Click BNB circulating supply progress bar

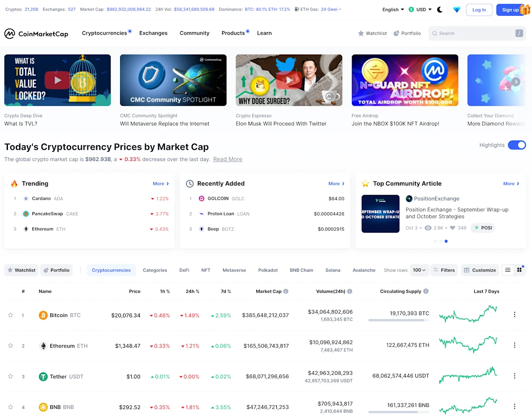pos(399,412)
